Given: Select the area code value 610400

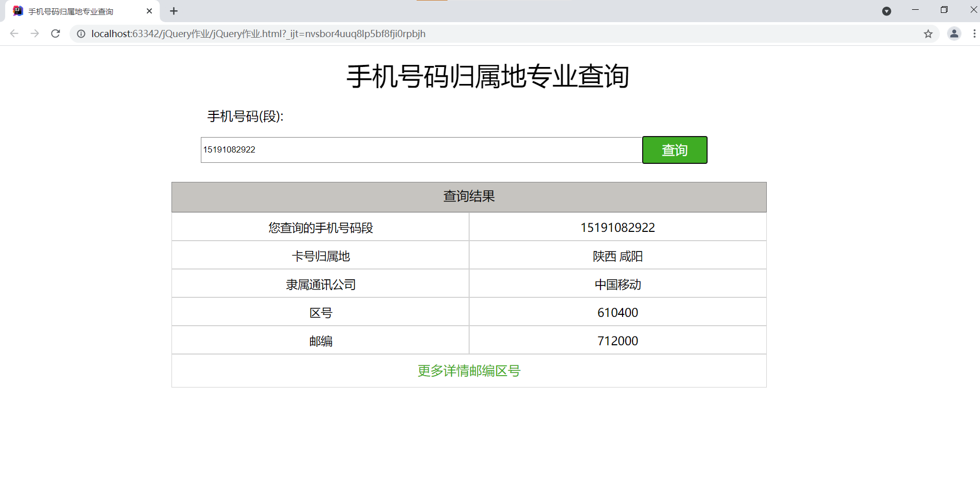Looking at the screenshot, I should (x=618, y=313).
